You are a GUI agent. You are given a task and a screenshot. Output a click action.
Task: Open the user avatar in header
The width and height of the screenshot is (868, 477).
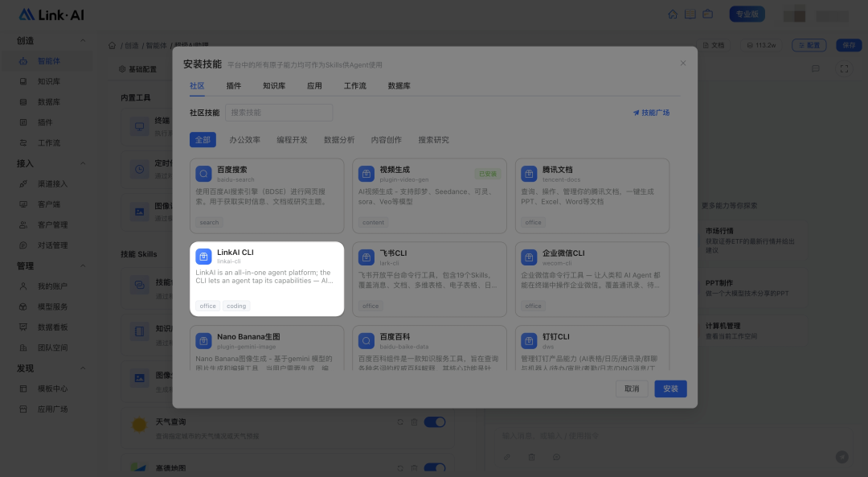(x=794, y=14)
